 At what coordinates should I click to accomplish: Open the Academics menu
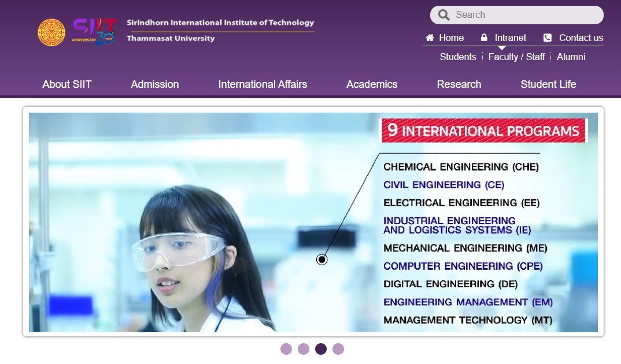tap(371, 84)
